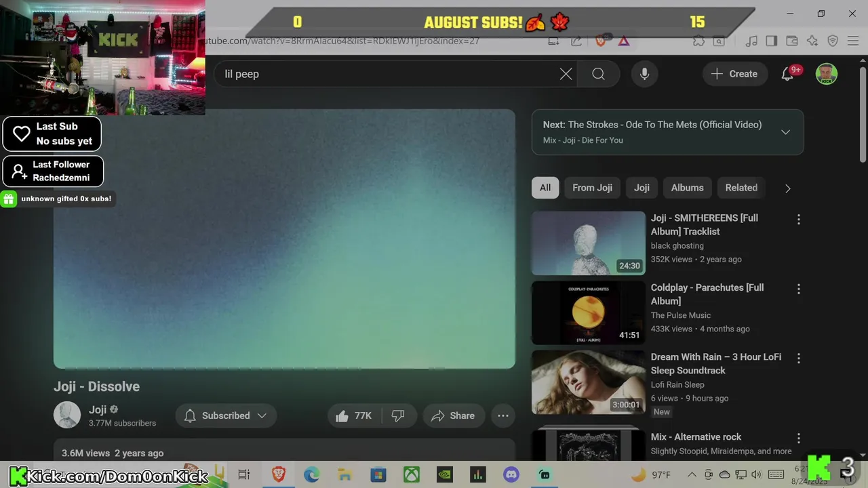Open the media control music note icon
Screen dimensions: 868x488
coord(751,41)
